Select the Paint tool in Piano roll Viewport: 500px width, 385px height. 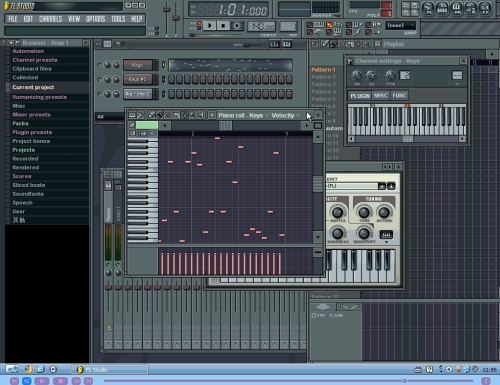[160, 115]
